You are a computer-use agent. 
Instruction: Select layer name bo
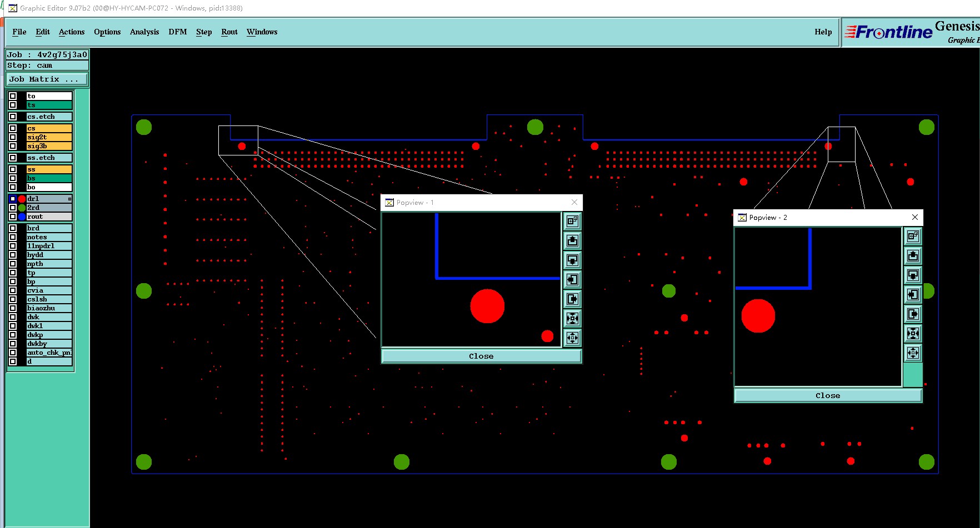(49, 187)
